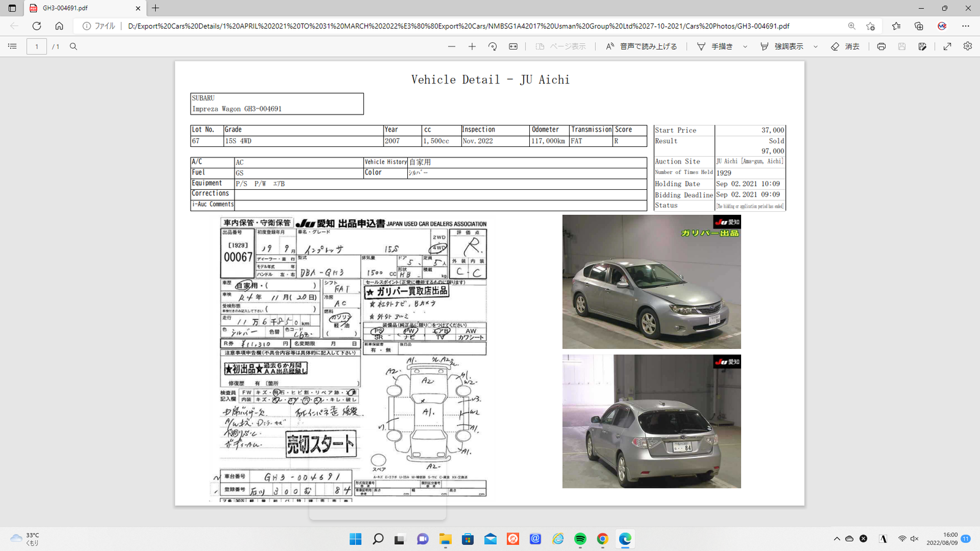The height and width of the screenshot is (551, 980).
Task: Click the Save As icon in PDF toolbar
Action: click(x=922, y=47)
